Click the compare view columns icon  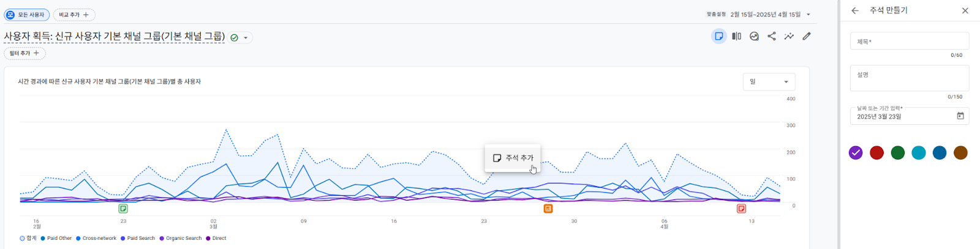(x=737, y=36)
